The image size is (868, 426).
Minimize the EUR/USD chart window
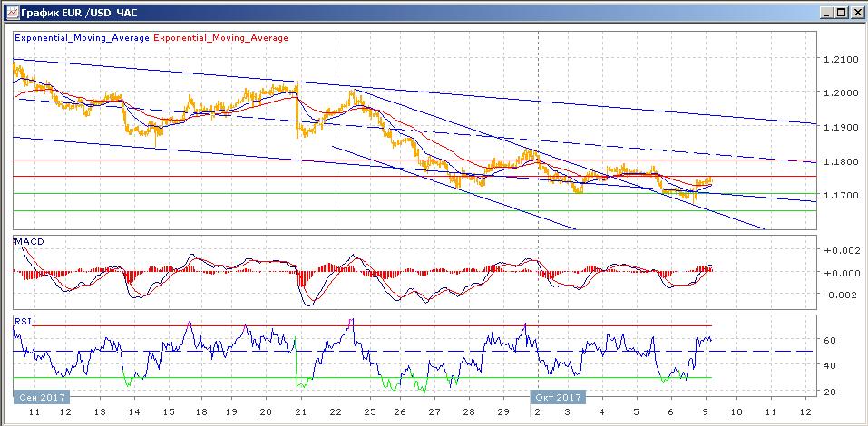tap(827, 12)
